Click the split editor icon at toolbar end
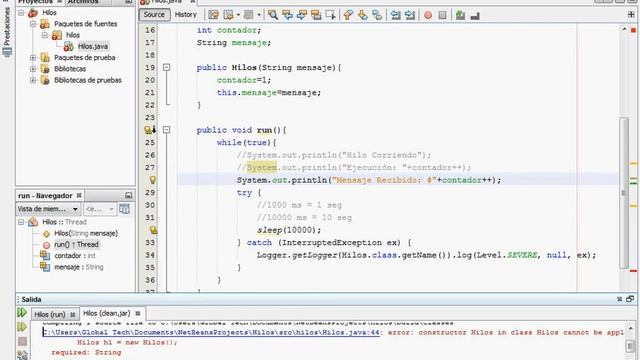The image size is (640, 360). [631, 15]
